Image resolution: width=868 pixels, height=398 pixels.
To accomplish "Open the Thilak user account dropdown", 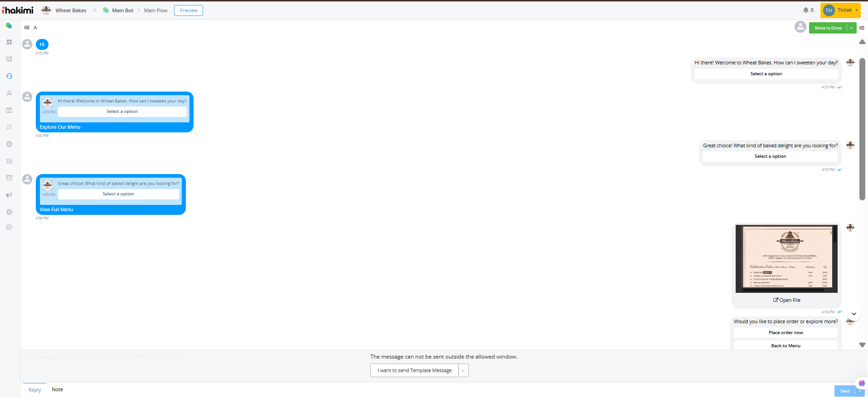I will (x=840, y=10).
